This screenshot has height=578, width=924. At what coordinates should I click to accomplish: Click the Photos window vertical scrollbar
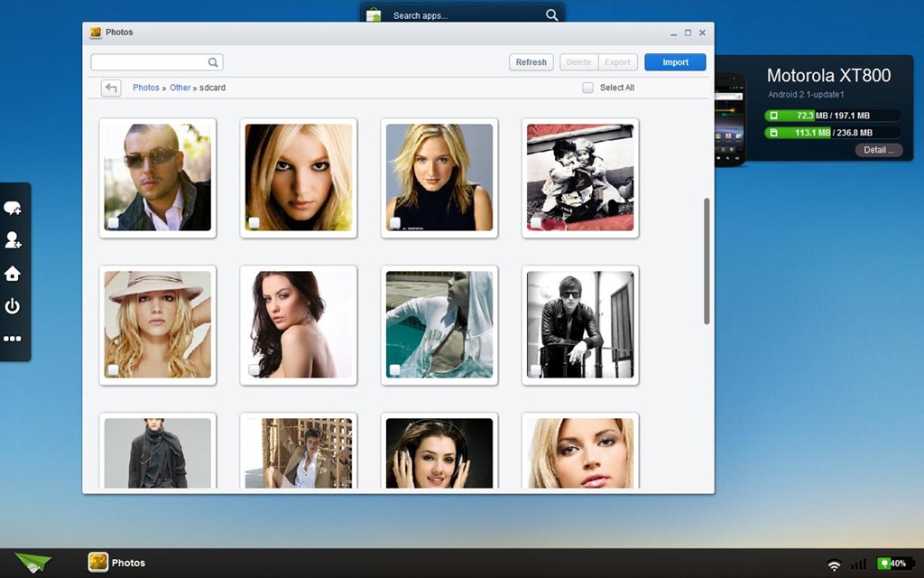[707, 262]
